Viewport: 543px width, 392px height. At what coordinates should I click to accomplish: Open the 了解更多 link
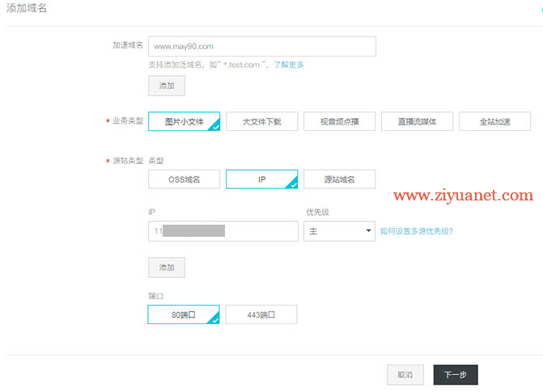click(289, 65)
